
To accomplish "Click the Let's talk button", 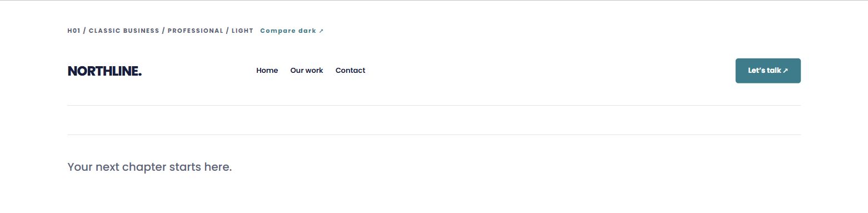I will coord(768,71).
